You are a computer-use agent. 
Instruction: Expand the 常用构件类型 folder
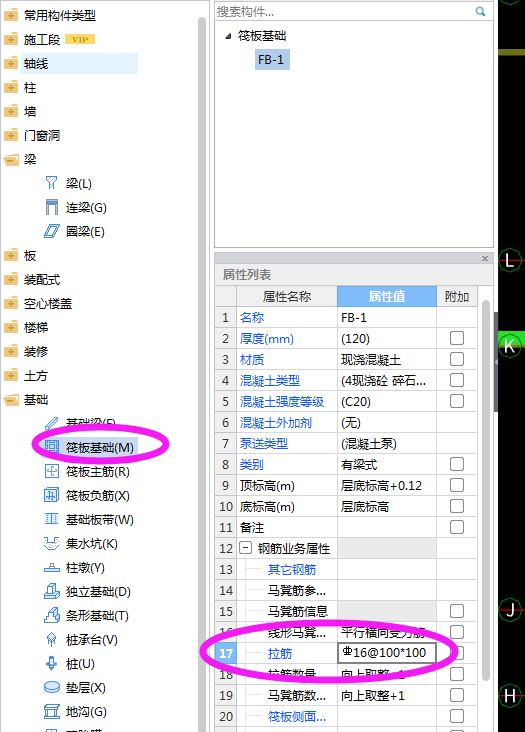click(11, 15)
